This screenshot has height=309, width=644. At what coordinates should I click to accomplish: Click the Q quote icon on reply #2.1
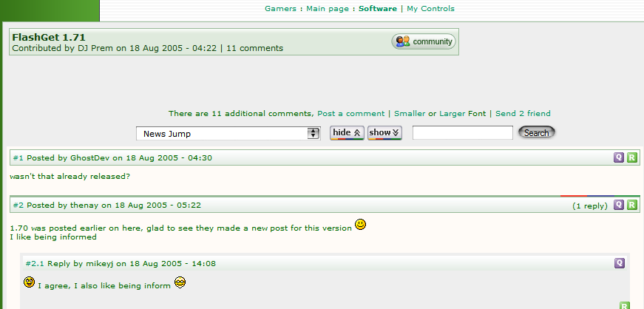[620, 263]
